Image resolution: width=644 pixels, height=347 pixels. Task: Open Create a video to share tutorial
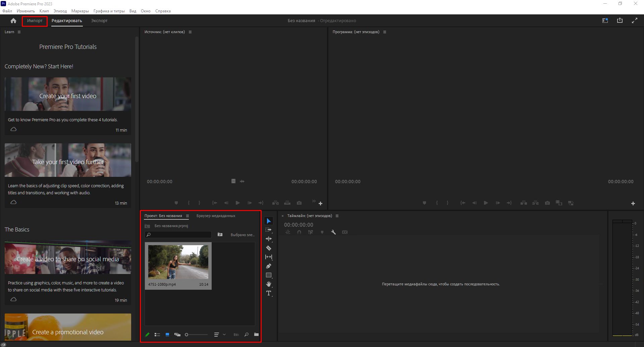click(68, 273)
